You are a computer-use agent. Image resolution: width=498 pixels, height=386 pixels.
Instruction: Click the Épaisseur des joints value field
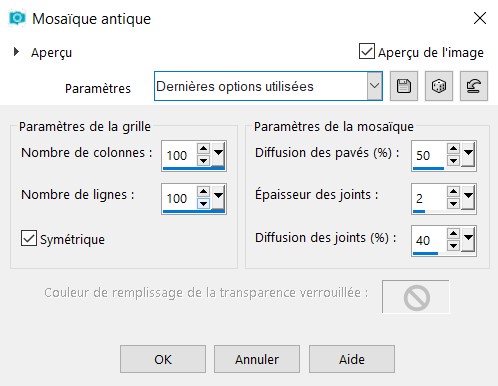pos(429,198)
